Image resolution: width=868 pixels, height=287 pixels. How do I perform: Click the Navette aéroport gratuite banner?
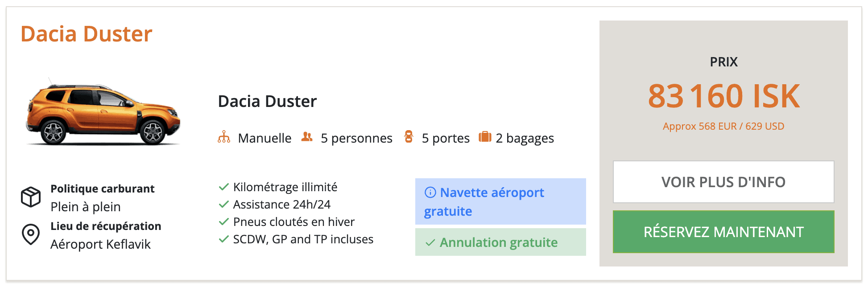click(x=500, y=201)
